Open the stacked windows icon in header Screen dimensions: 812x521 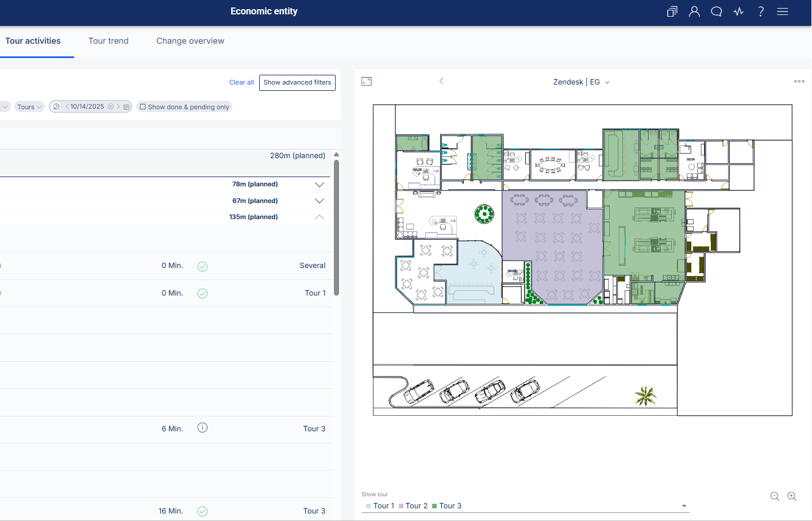click(x=672, y=12)
